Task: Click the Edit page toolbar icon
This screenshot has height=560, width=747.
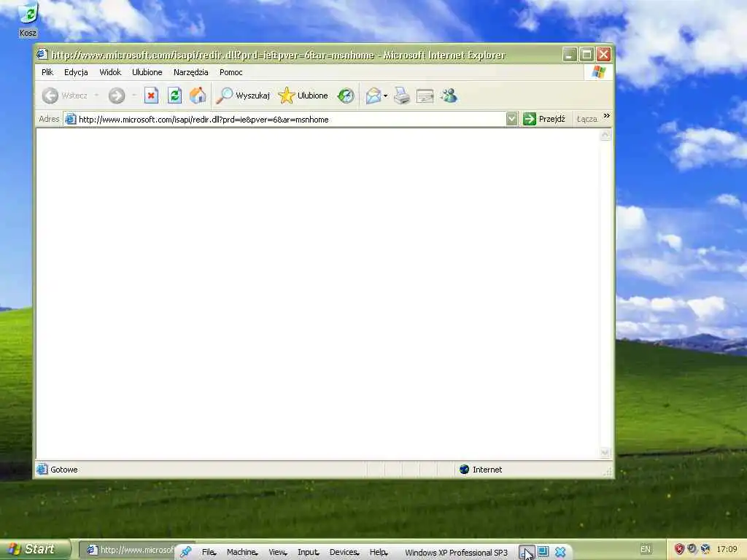Action: click(425, 96)
